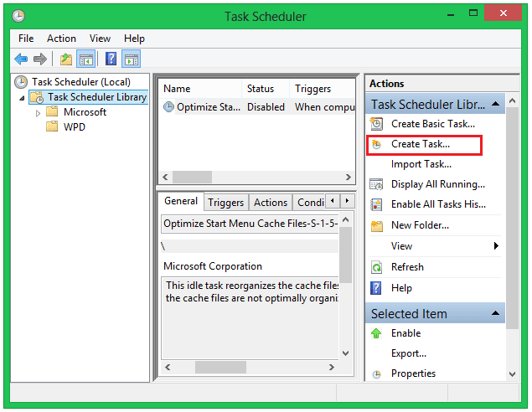The height and width of the screenshot is (412, 532).
Task: Click the Create Basic Task icon
Action: [376, 124]
